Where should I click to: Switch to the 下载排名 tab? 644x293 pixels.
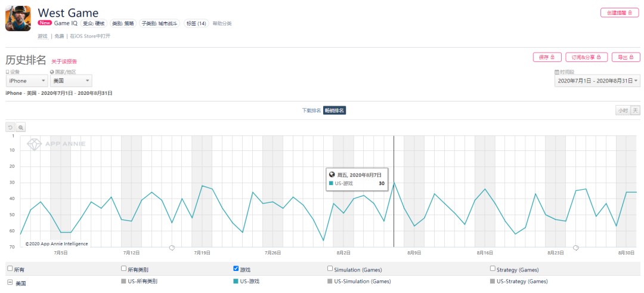(311, 110)
